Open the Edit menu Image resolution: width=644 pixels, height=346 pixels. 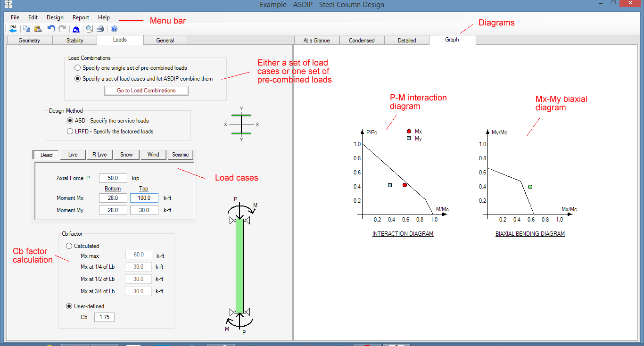33,17
